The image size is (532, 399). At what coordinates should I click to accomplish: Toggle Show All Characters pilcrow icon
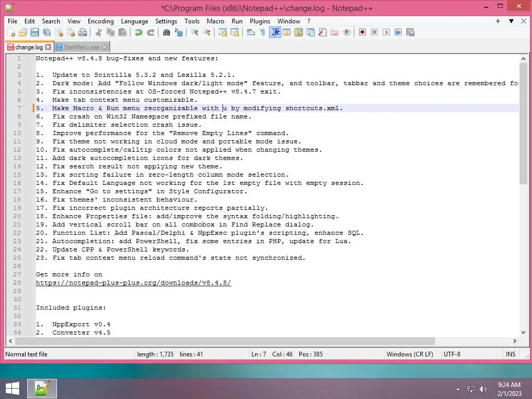coord(262,32)
